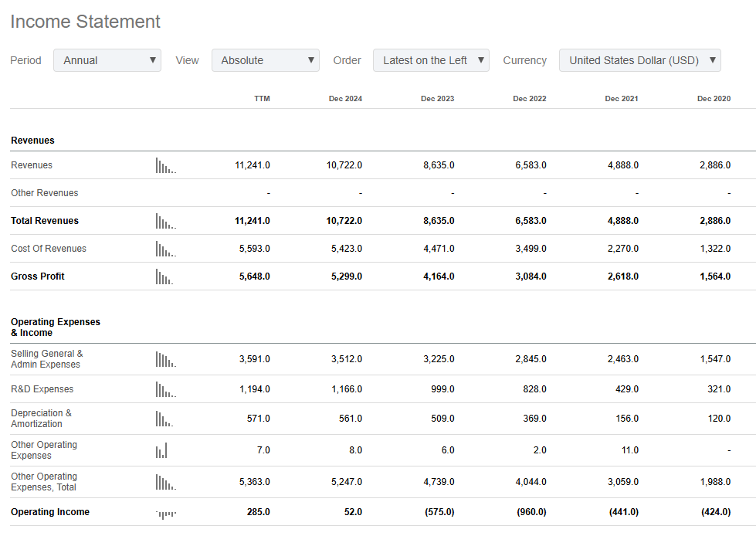
Task: Click the Other Operating Expenses sparkline
Action: (161, 450)
